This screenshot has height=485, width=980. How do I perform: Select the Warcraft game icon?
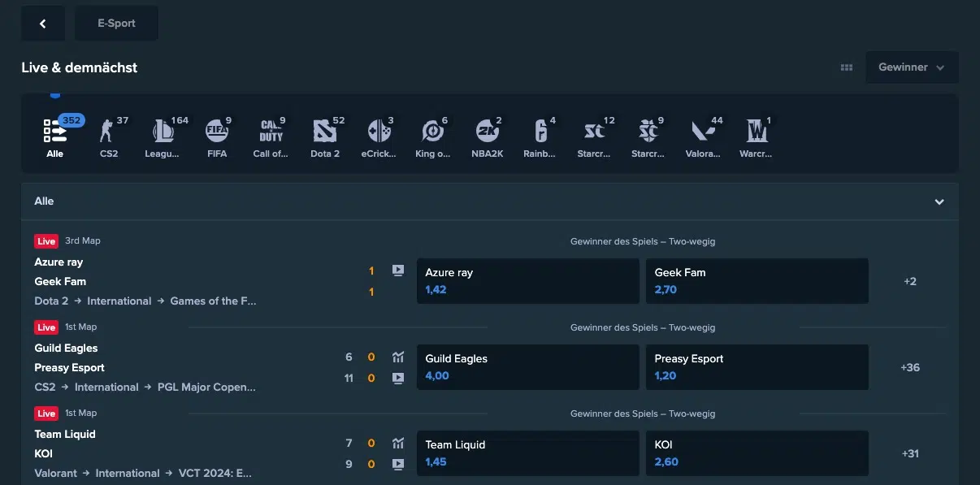point(756,130)
